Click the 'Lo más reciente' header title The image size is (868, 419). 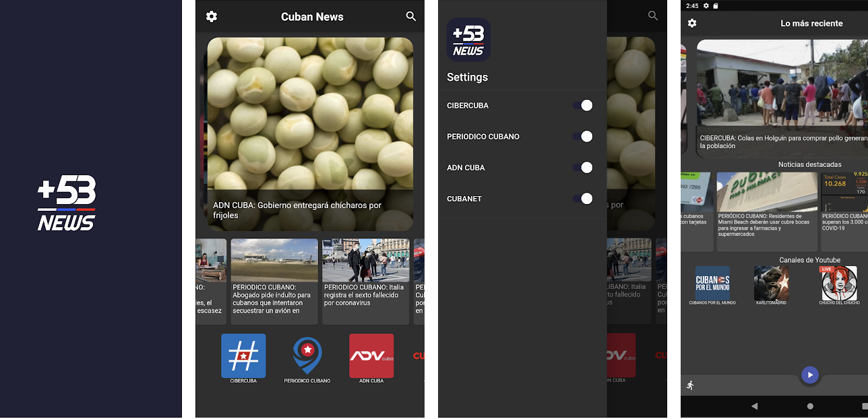811,23
